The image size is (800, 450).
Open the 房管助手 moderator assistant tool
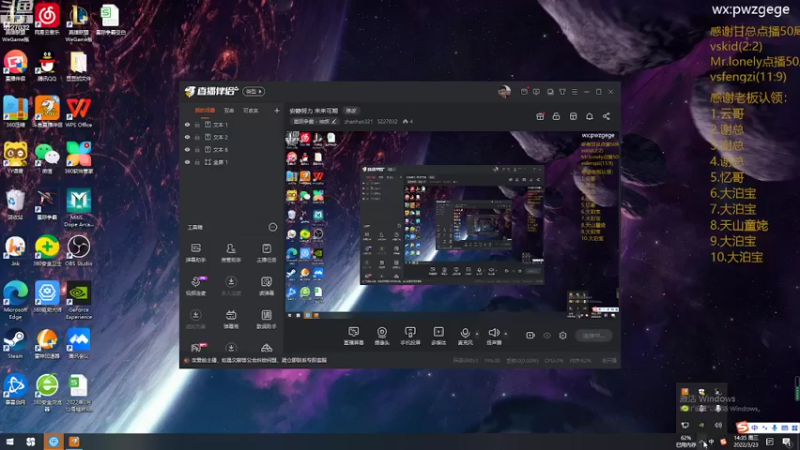click(x=231, y=253)
